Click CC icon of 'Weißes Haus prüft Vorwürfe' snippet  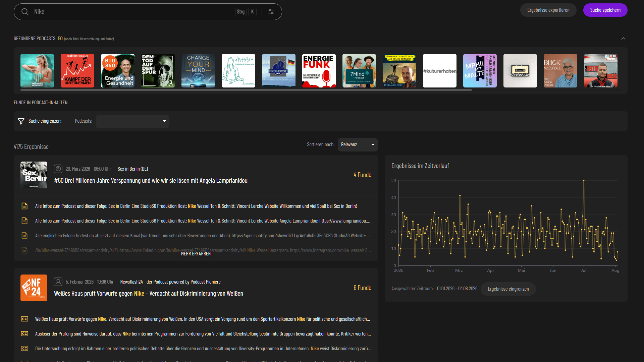click(24, 319)
